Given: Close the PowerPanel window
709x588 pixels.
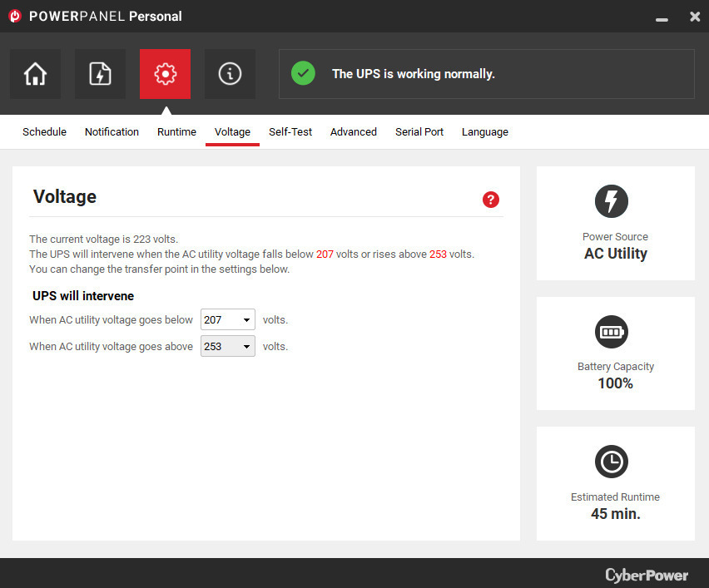Looking at the screenshot, I should (695, 17).
